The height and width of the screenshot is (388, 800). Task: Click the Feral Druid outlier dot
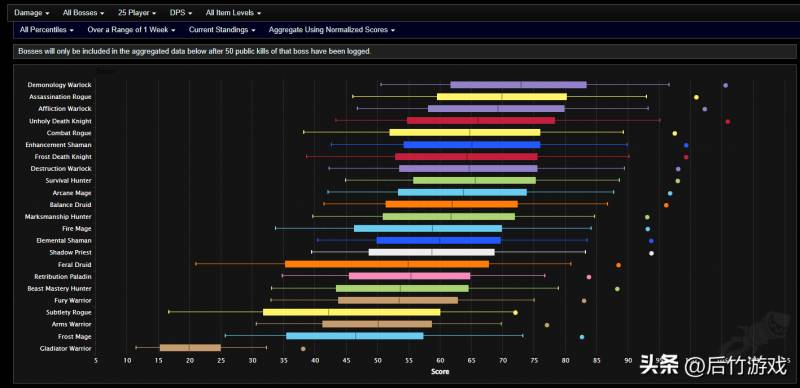(618, 265)
